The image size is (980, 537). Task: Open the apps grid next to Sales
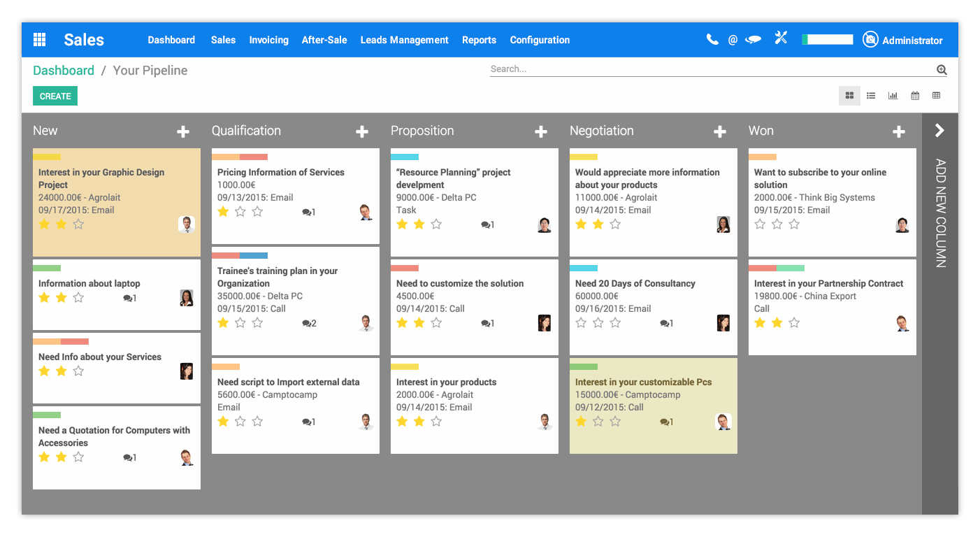[39, 39]
